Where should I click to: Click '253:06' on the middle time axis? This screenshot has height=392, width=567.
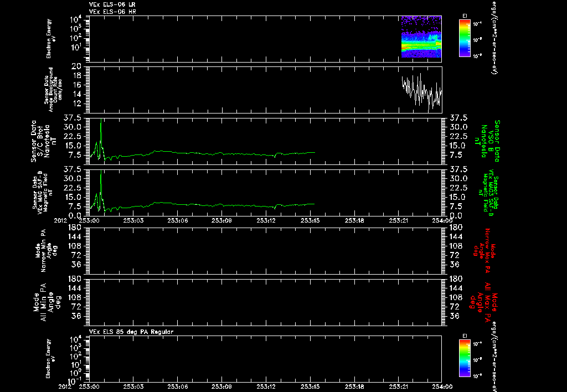[x=178, y=220]
